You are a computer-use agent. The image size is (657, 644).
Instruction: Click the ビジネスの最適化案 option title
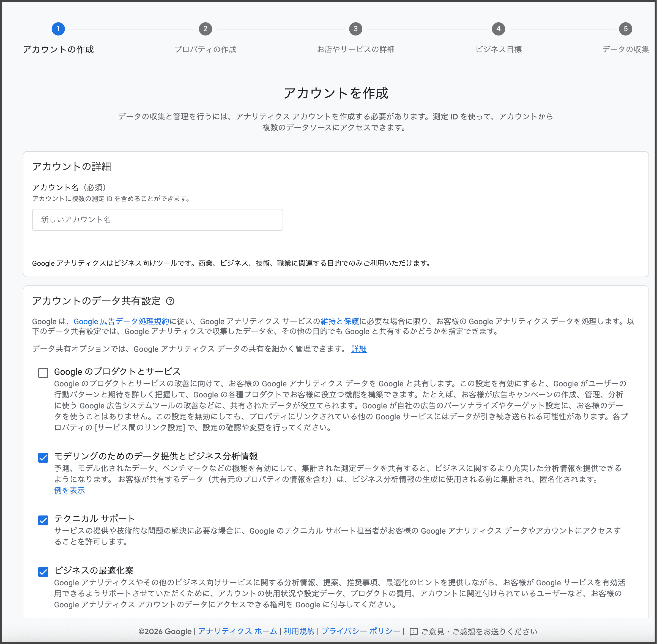tap(94, 570)
